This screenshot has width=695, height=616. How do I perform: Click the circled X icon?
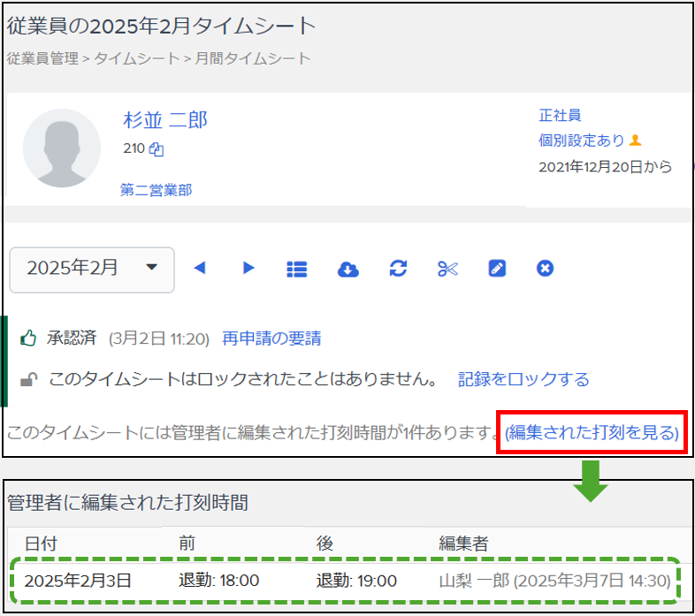(x=545, y=268)
